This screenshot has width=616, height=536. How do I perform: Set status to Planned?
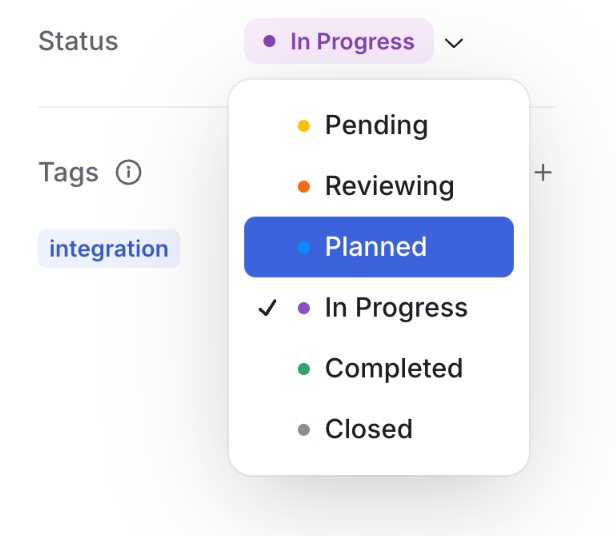pos(378,247)
